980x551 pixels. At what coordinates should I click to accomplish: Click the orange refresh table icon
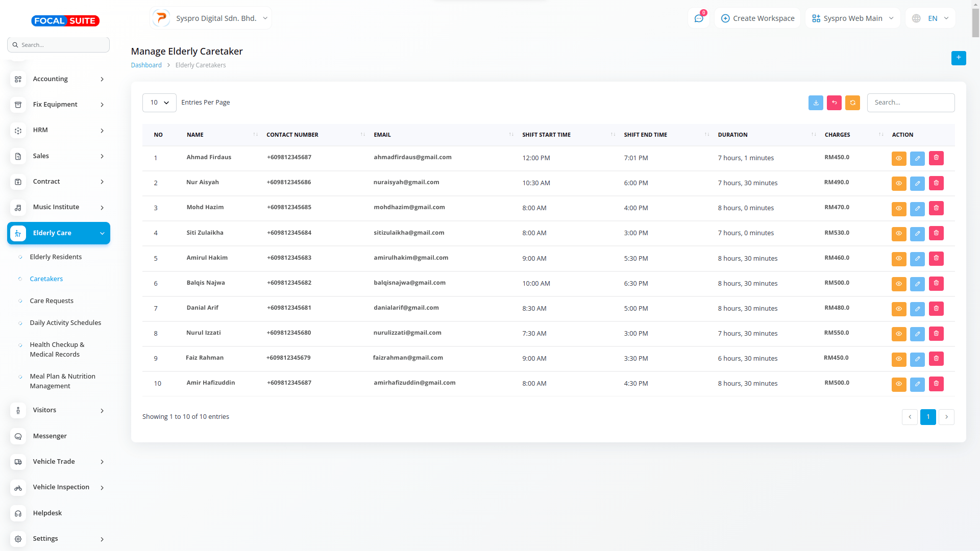852,103
